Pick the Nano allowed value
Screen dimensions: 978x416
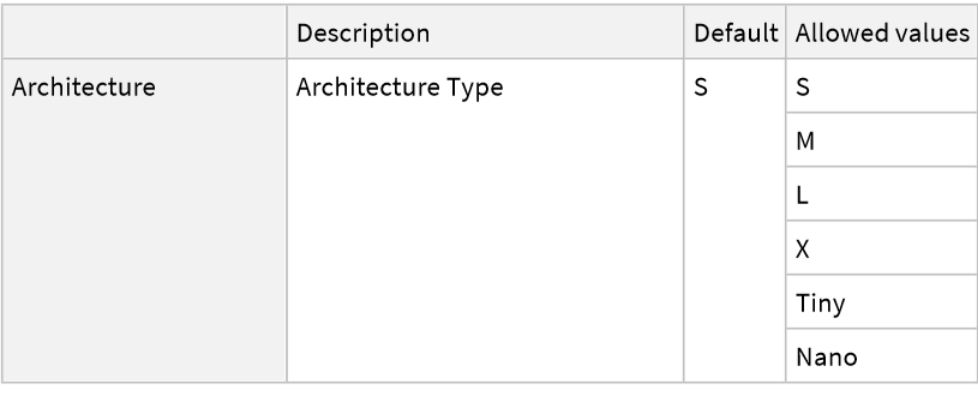(x=819, y=357)
